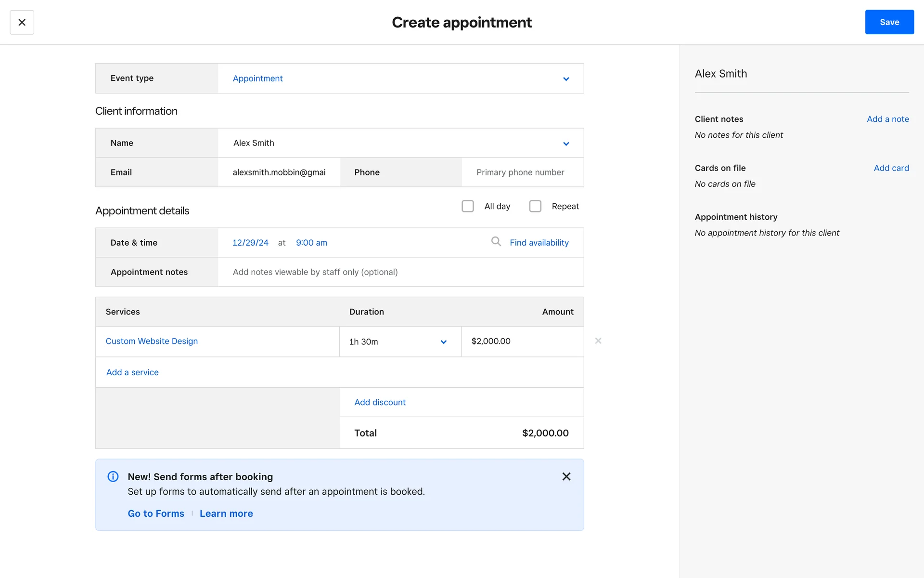Check the Repeat checkbox
Screen dimensions: 924x578
click(x=535, y=206)
